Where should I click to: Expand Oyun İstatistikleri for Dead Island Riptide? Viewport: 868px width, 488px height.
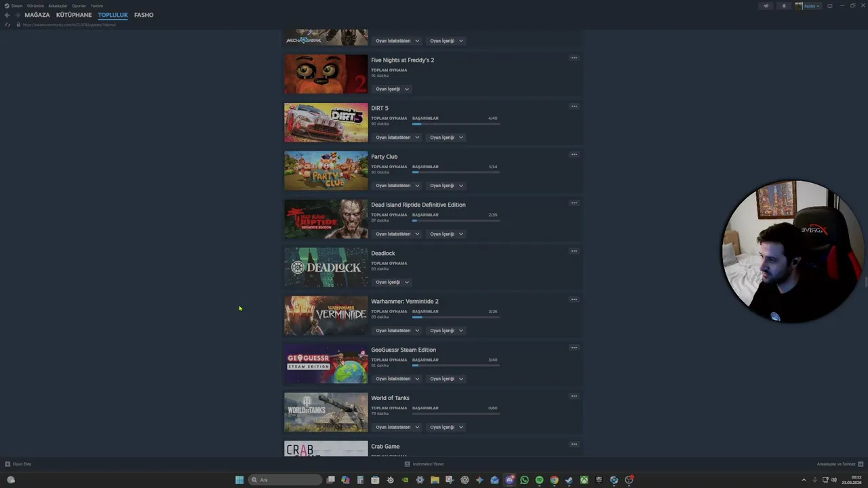[397, 234]
